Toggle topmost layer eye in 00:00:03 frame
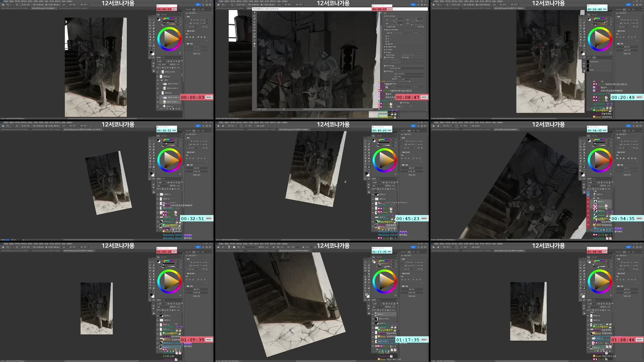This screenshot has width=644, height=362. click(158, 72)
